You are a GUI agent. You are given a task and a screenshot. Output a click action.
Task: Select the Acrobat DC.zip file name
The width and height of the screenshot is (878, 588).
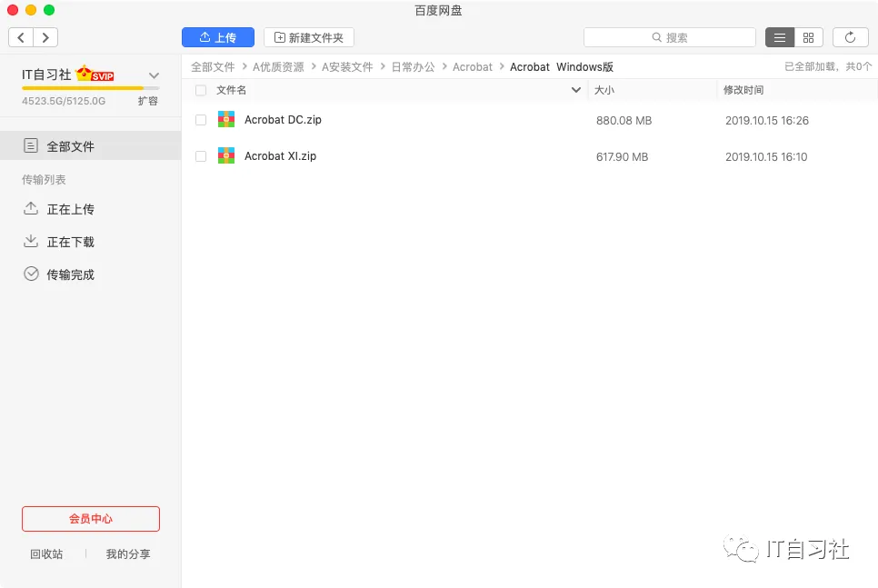click(x=283, y=120)
